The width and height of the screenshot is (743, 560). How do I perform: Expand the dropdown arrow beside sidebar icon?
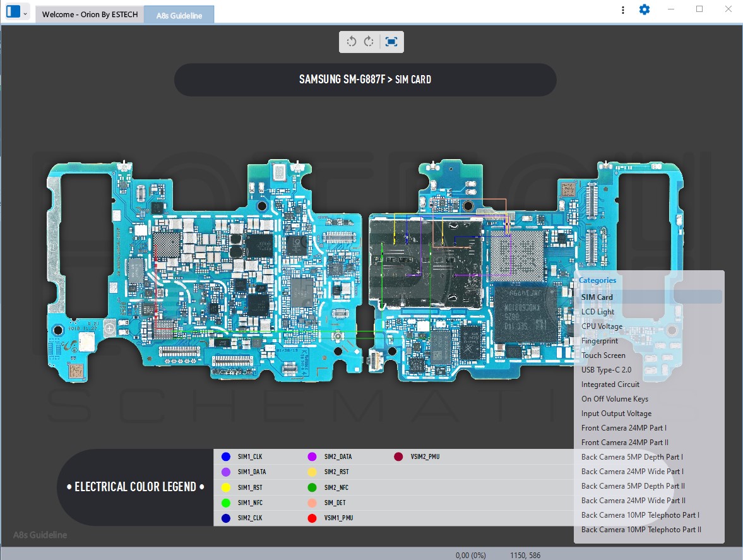coord(26,14)
